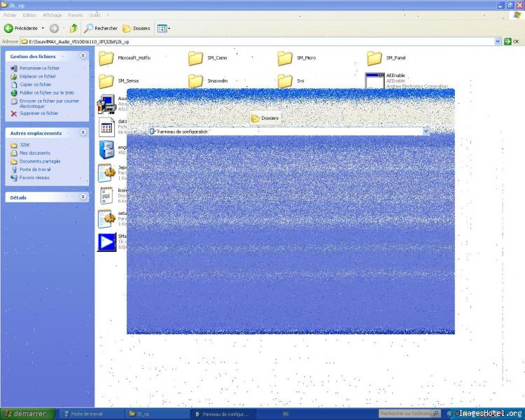Viewport: 525px width, 420px height.
Task: Open the SM_Micro folder
Action: [285, 59]
